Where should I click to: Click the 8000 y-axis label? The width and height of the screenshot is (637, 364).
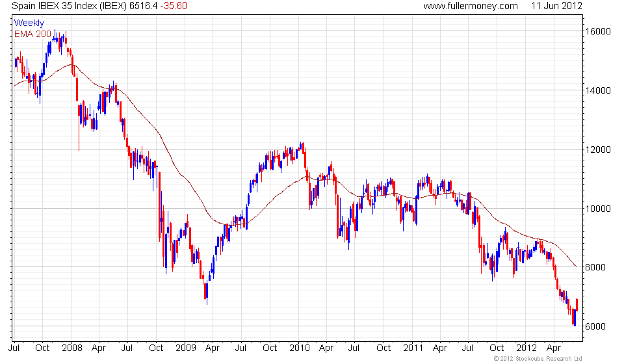point(595,267)
